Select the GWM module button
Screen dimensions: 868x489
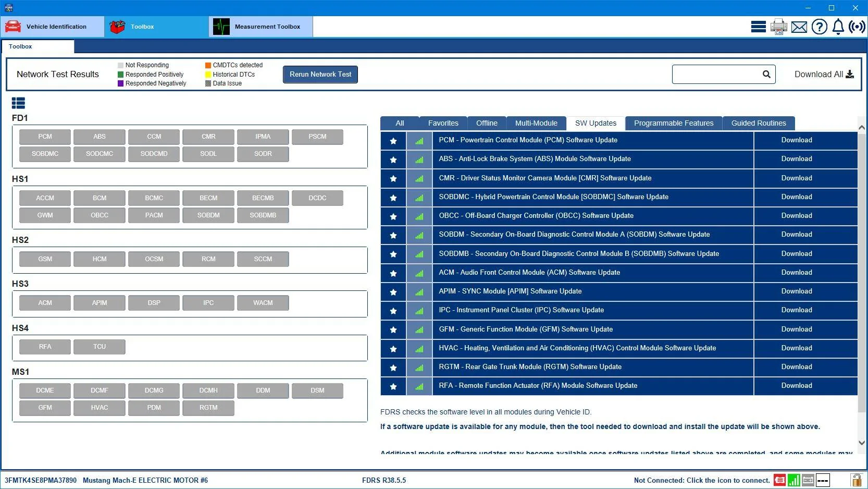tap(45, 215)
